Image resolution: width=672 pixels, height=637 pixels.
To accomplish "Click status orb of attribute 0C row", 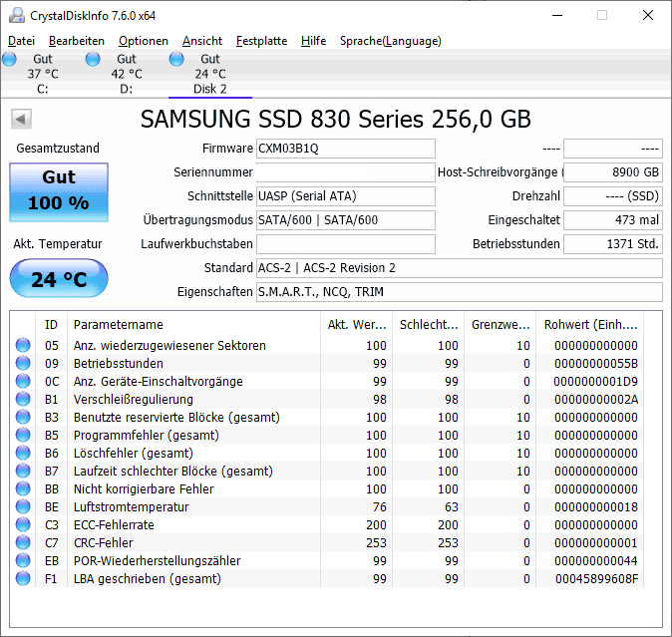I will click(23, 381).
